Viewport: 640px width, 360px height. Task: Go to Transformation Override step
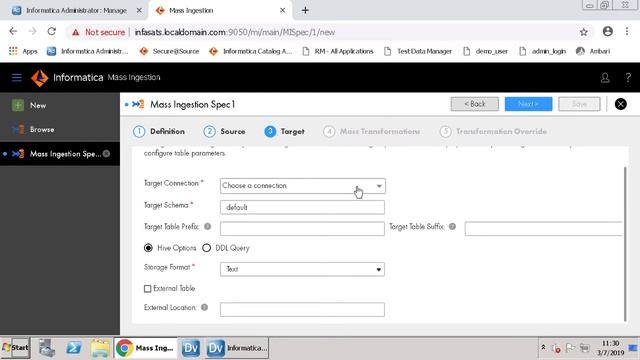[x=493, y=131]
